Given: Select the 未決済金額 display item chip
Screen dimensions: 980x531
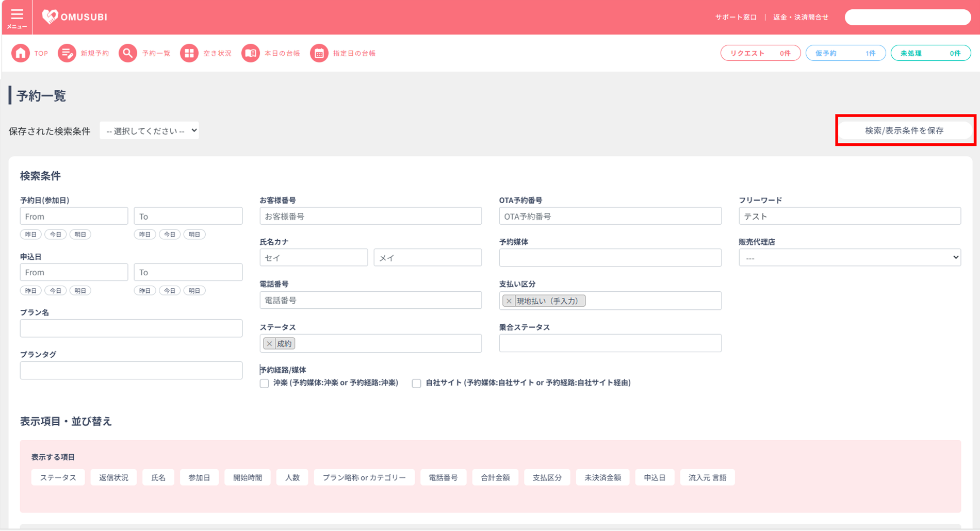Looking at the screenshot, I should coord(602,477).
